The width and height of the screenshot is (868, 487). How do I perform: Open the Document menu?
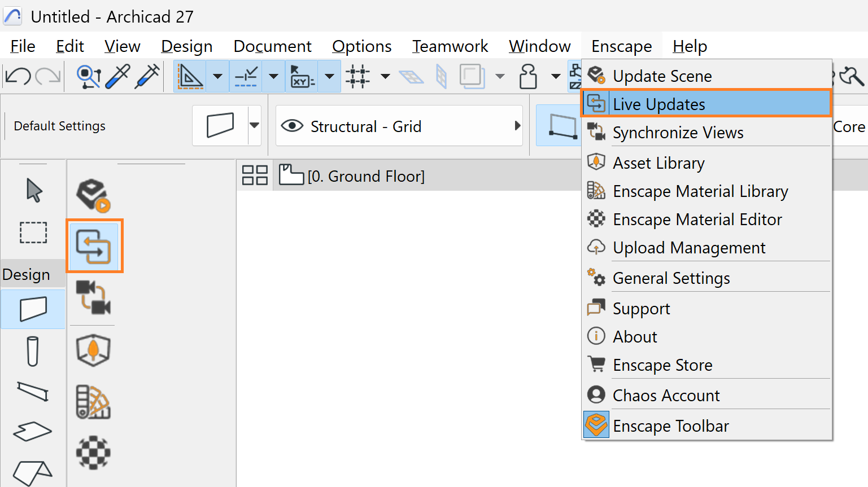272,46
